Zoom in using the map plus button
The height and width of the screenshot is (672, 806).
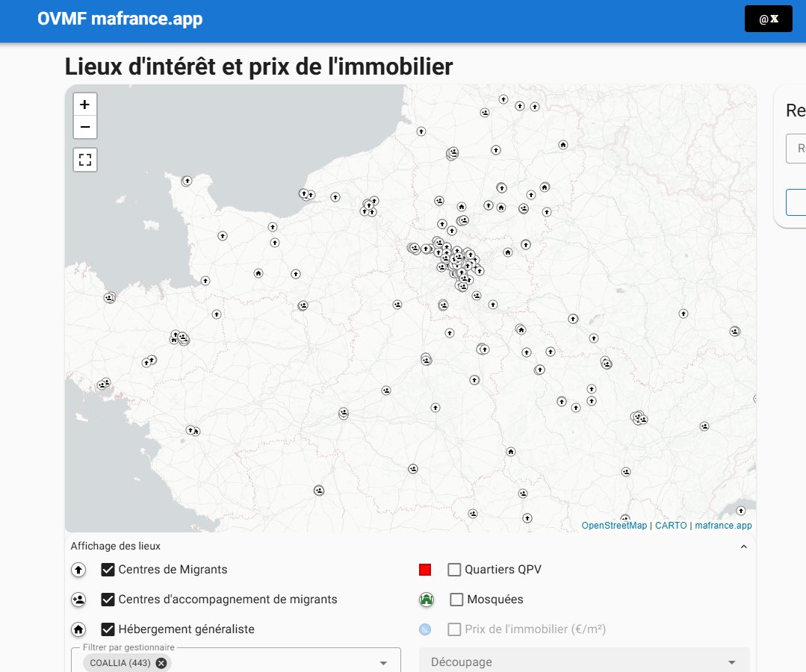[x=85, y=104]
